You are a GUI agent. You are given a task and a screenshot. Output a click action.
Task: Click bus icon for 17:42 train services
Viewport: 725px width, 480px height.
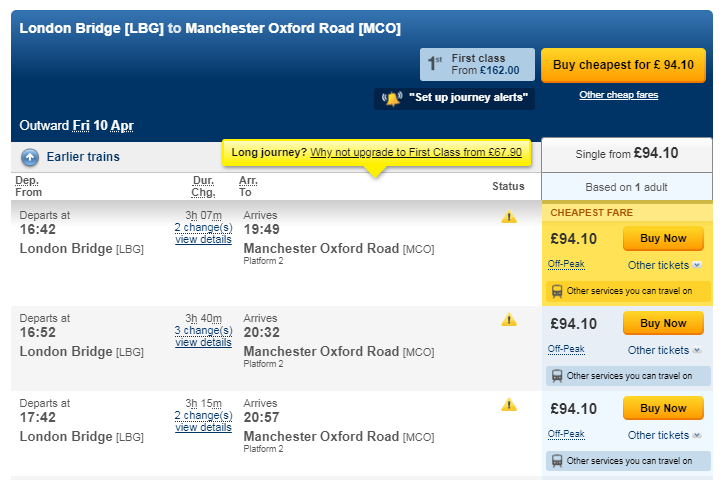556,461
